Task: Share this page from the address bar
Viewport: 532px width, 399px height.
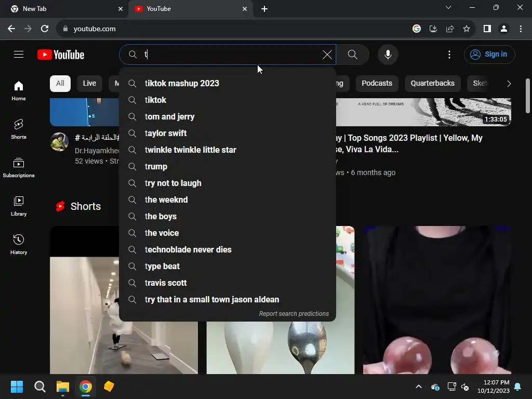Action: point(450,29)
